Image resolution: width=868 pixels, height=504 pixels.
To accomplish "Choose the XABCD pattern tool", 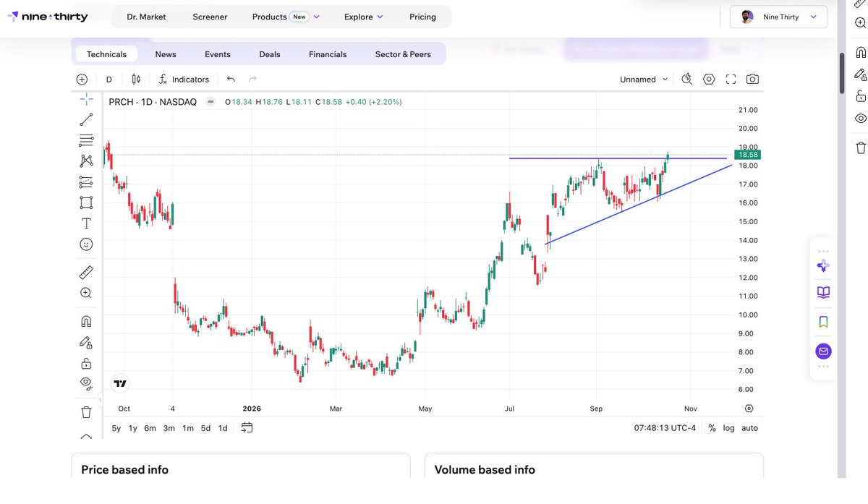I will 86,161.
